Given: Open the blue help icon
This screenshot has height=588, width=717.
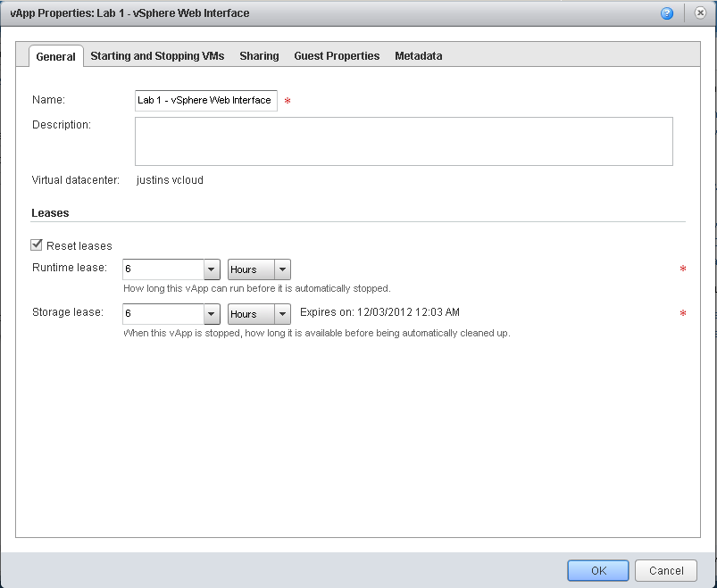Looking at the screenshot, I should 667,13.
